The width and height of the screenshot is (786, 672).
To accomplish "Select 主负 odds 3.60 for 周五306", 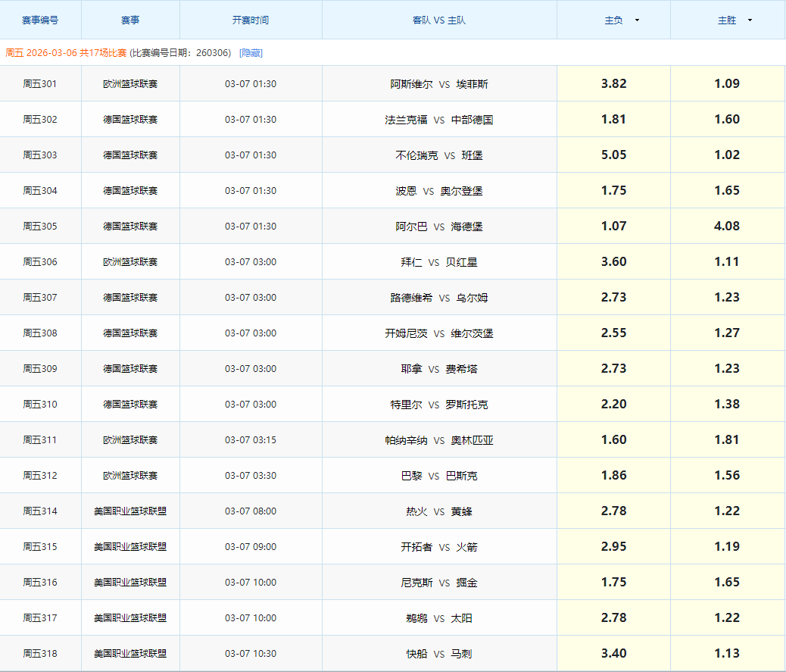I will [613, 262].
